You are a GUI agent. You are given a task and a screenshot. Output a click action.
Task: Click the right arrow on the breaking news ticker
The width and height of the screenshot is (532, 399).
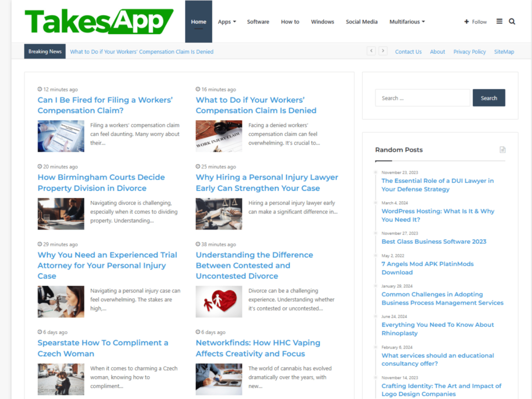point(383,51)
